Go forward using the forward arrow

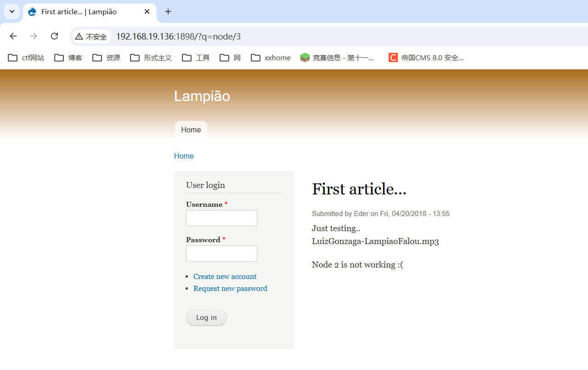tap(34, 36)
